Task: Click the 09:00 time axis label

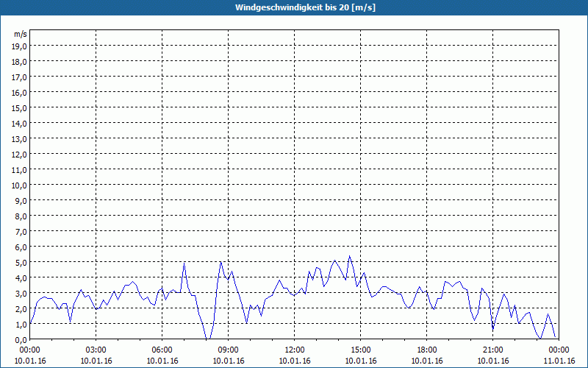Action: [x=229, y=350]
